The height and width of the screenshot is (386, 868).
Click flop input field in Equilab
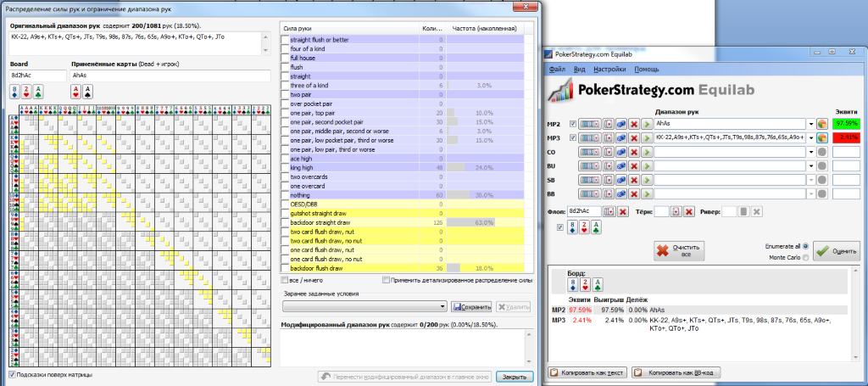click(x=586, y=211)
